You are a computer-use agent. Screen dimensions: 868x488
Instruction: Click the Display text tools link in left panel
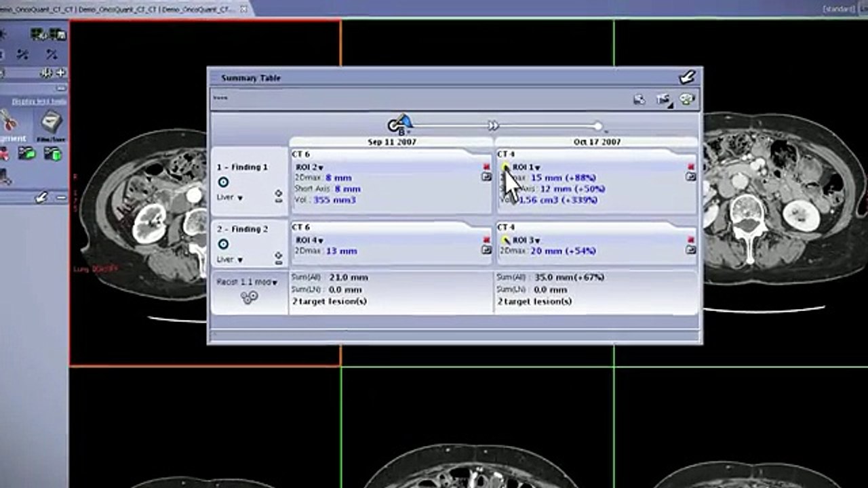pos(39,101)
